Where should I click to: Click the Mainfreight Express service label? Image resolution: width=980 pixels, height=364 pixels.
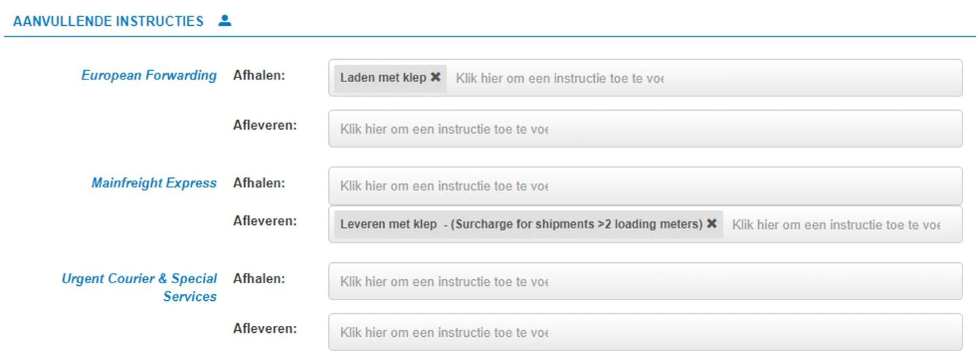tap(154, 183)
